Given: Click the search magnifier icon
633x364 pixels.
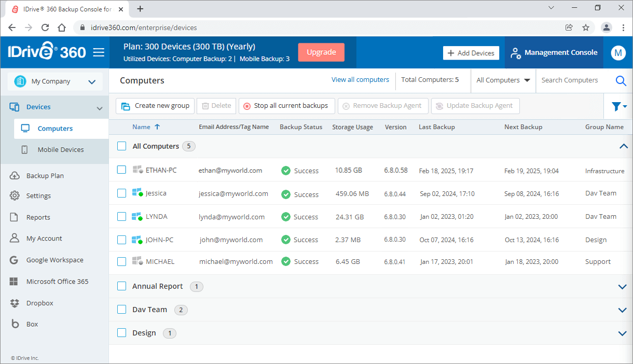Looking at the screenshot, I should coord(621,80).
